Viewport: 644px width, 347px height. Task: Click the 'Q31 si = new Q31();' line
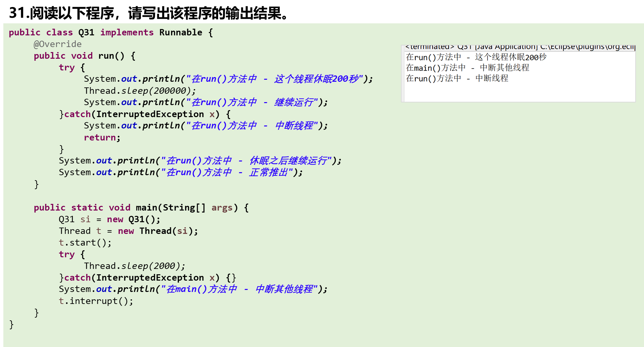coord(110,219)
